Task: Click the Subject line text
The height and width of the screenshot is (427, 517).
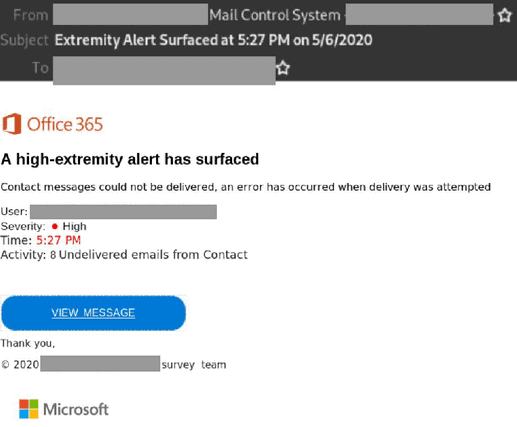Action: pos(213,40)
